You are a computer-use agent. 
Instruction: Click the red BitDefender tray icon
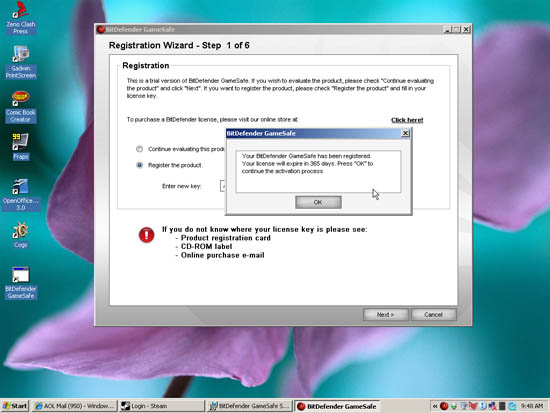click(444, 406)
